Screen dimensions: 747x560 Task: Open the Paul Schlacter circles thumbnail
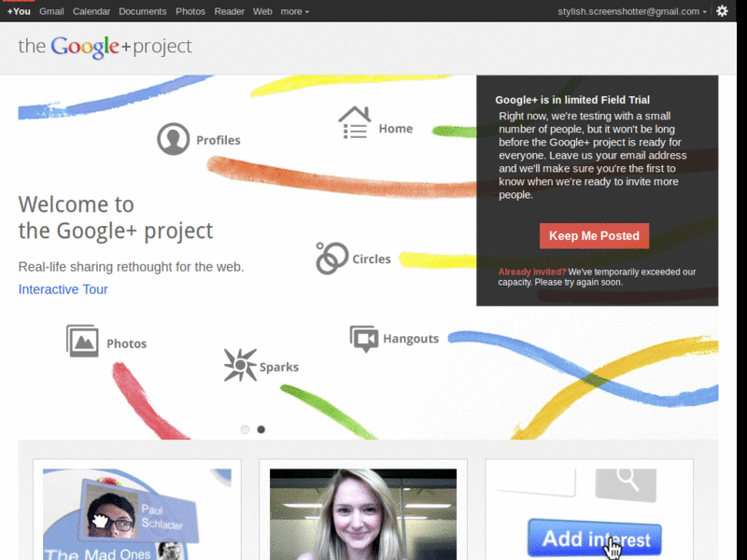coord(137,514)
